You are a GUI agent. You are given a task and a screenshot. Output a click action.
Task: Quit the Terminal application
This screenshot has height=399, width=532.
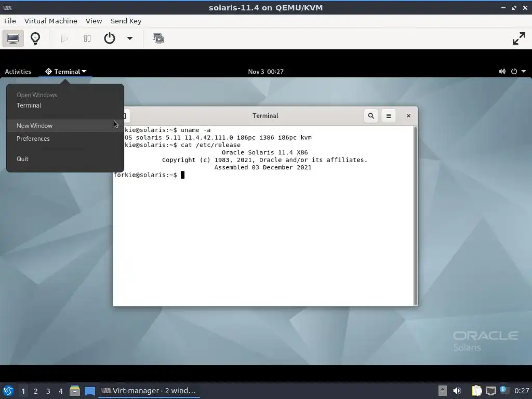[x=65, y=159]
